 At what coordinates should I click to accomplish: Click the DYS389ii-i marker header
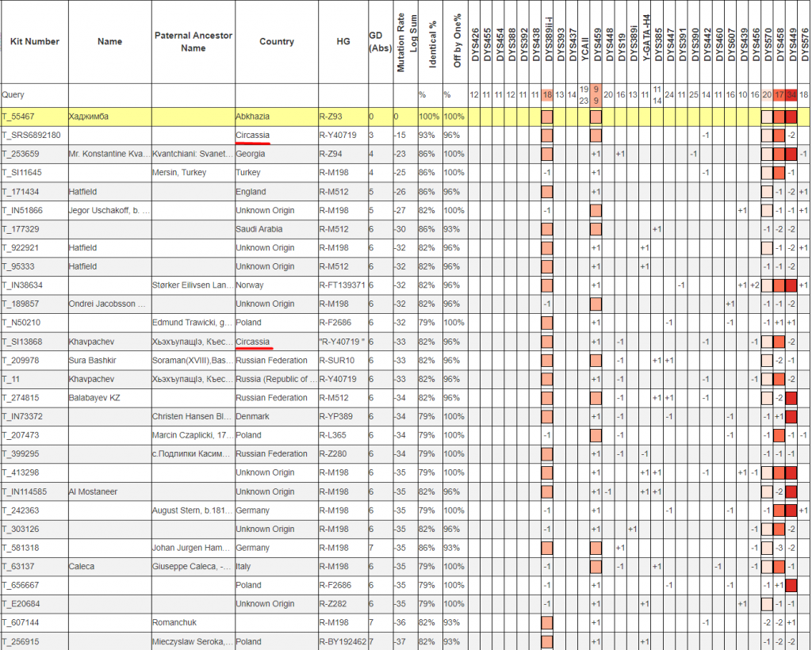549,40
